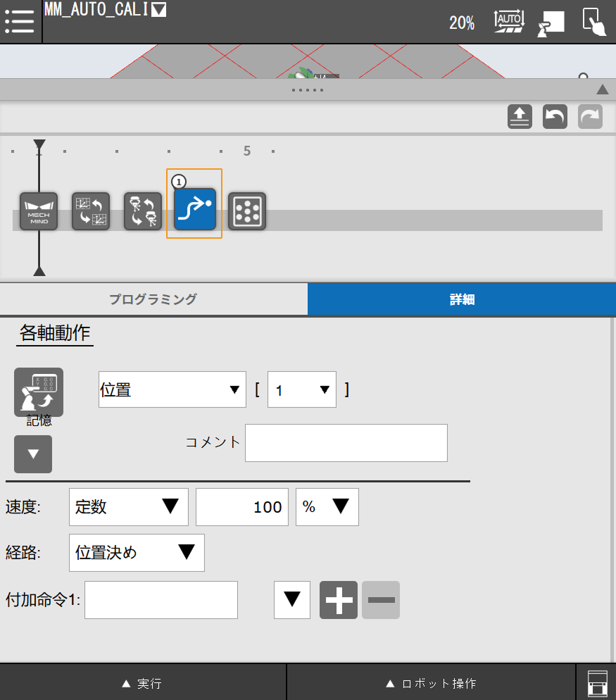Open the robot jog screen icon
Image resolution: width=616 pixels, height=700 pixels.
pyautogui.click(x=551, y=23)
